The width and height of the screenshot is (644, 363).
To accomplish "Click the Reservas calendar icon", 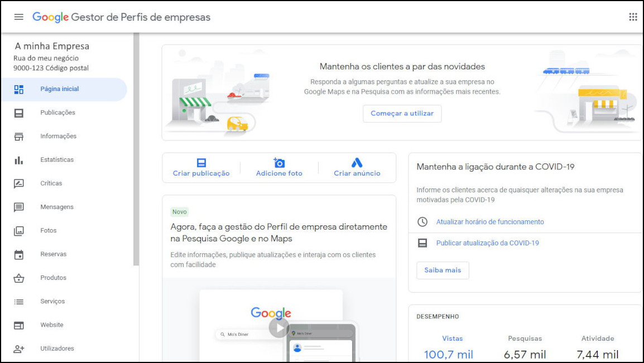I will point(19,255).
